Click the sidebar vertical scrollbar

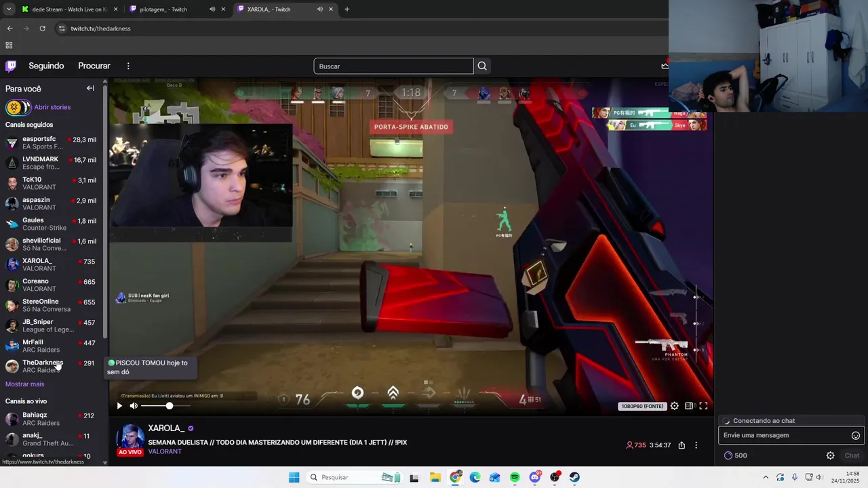[105, 210]
